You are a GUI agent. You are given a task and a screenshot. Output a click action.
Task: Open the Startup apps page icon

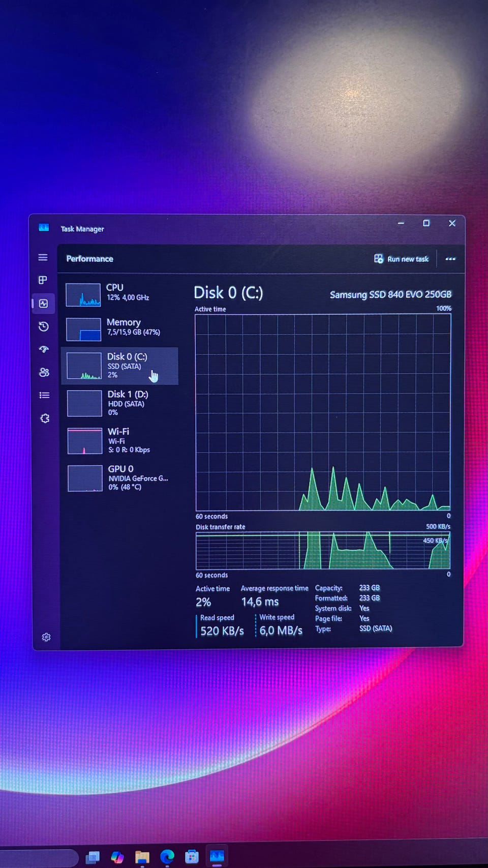tap(44, 349)
